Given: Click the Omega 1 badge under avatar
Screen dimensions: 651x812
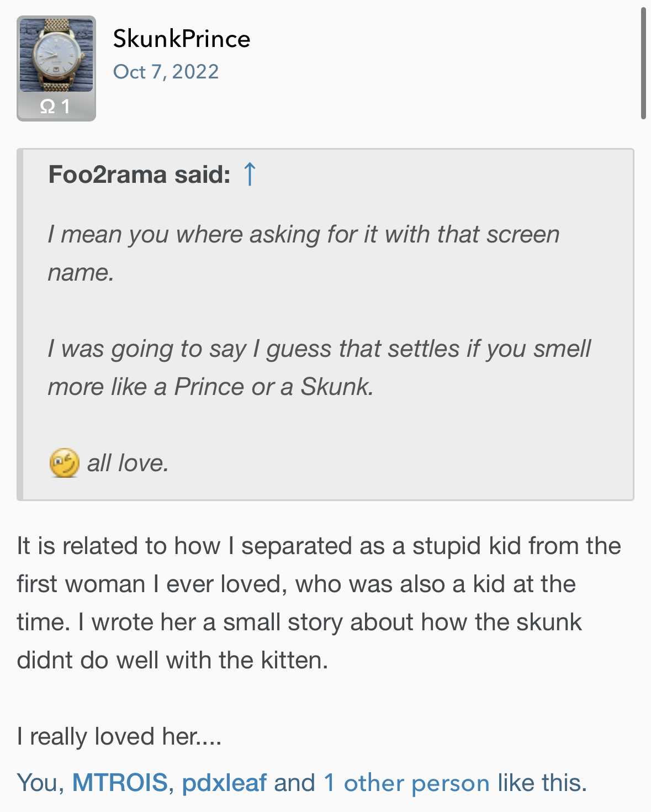Looking at the screenshot, I should pyautogui.click(x=56, y=107).
